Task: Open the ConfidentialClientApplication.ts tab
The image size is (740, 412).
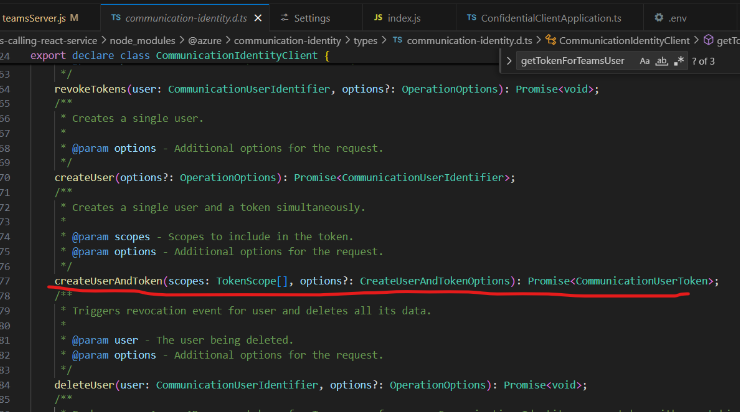Action: click(x=551, y=18)
